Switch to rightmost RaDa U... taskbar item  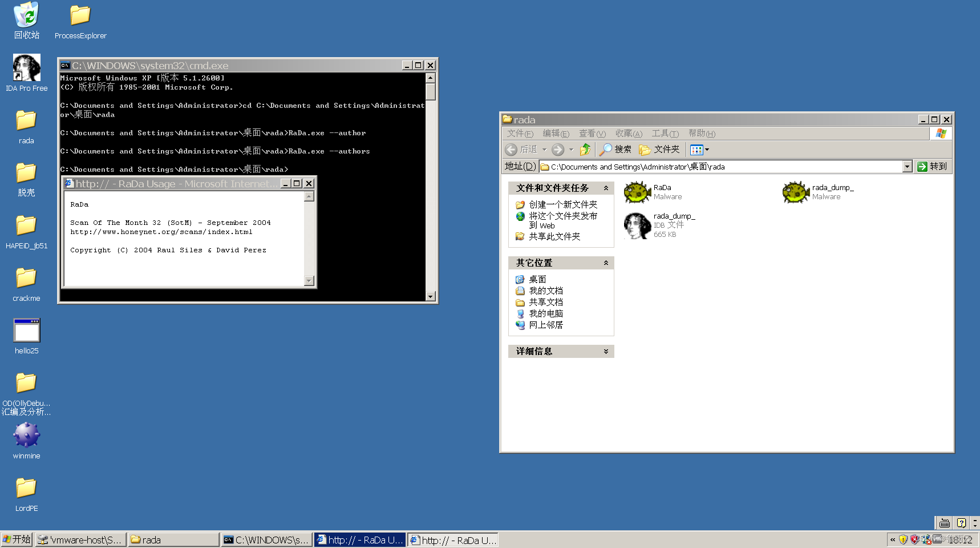click(x=453, y=539)
